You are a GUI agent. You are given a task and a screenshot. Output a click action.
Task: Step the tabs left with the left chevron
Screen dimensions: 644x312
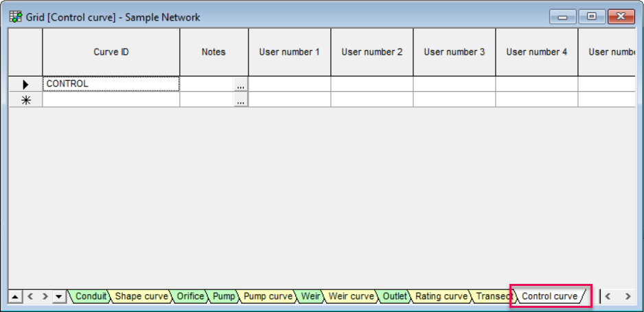[30, 296]
